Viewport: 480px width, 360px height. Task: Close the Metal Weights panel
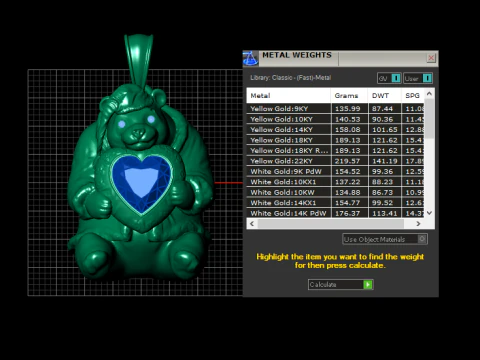(x=431, y=58)
